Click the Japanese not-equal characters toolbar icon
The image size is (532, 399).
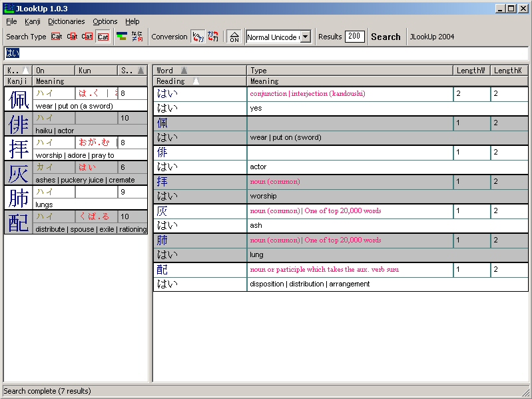tap(137, 37)
